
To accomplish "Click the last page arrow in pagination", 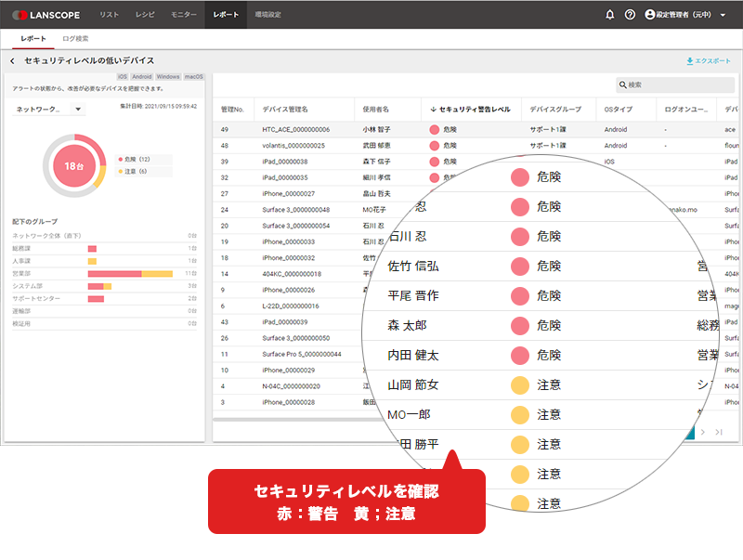I will [719, 432].
